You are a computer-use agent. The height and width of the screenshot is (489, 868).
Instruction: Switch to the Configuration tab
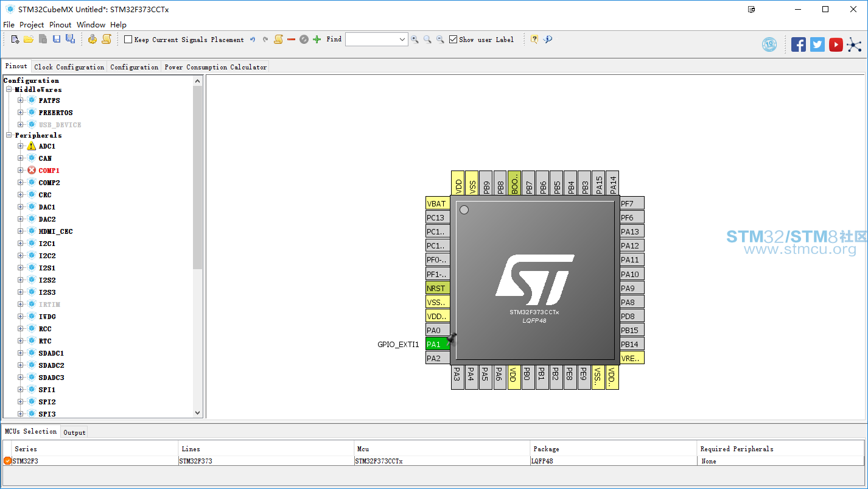click(x=135, y=67)
